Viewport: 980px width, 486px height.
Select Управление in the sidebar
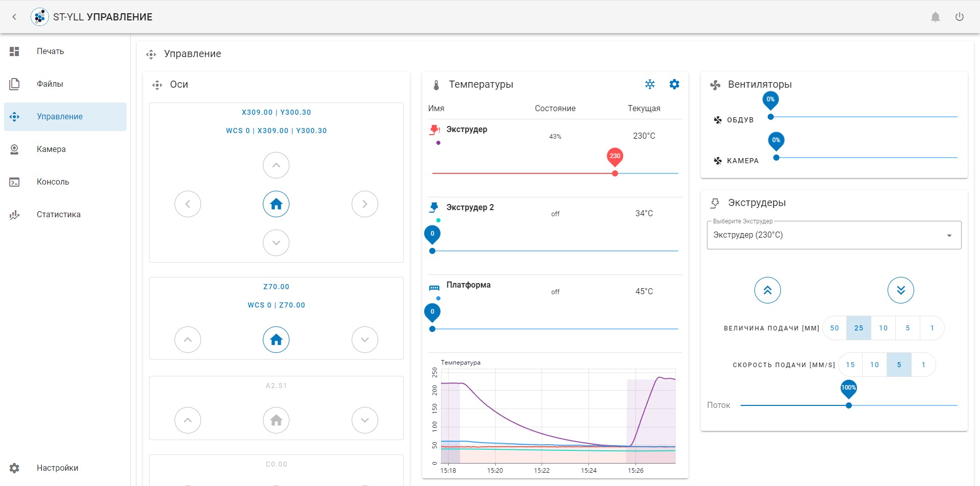(65, 116)
